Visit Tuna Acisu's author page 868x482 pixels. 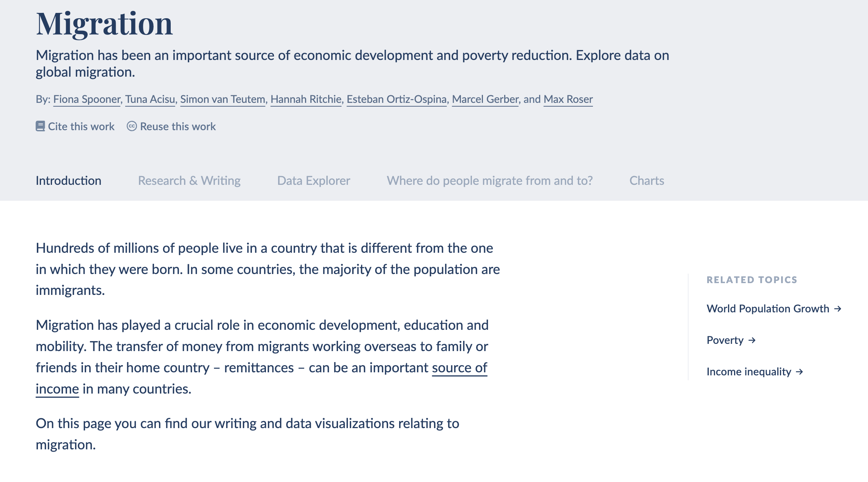150,99
